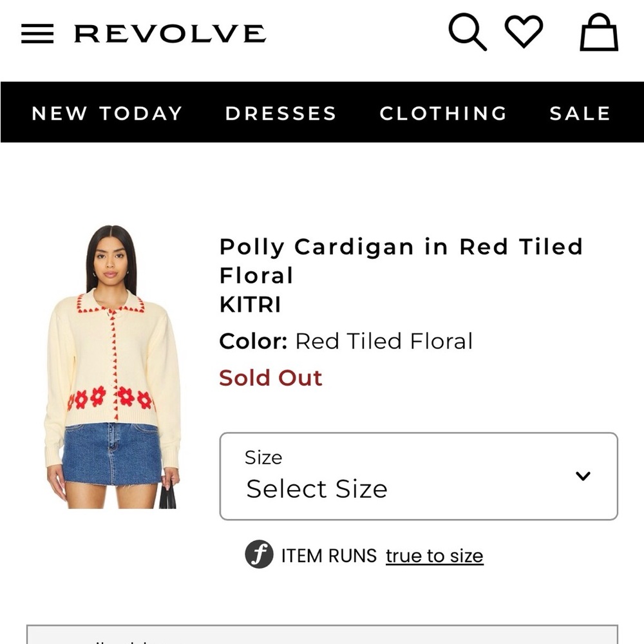
Task: Click the ITEM RUNS text
Action: click(x=329, y=556)
